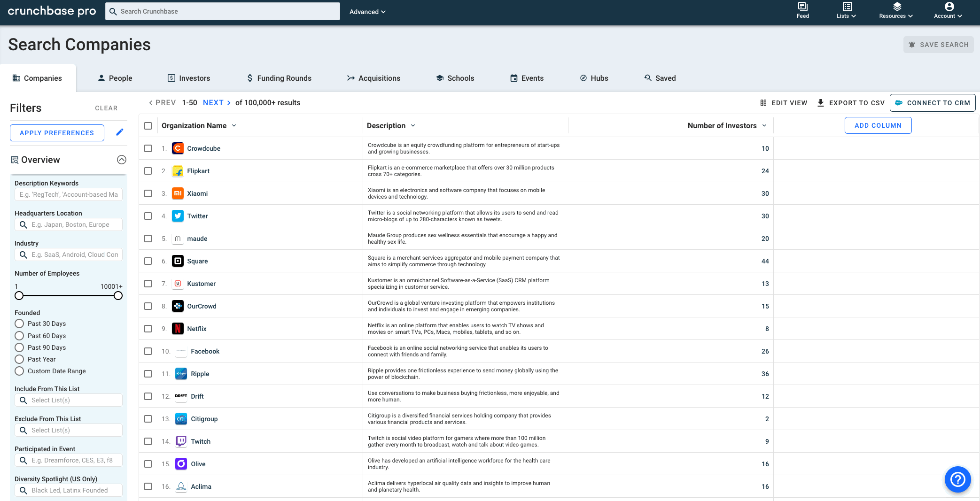980x501 pixels.
Task: Check the Netflix row checkbox
Action: [x=148, y=329]
